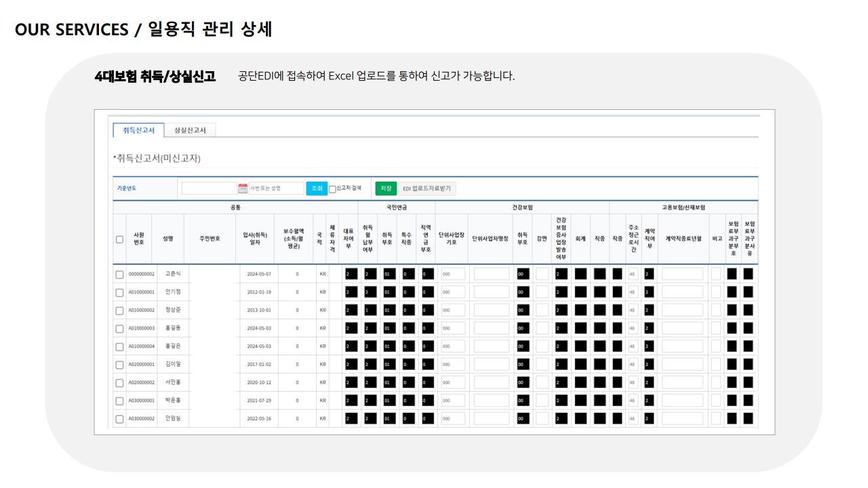Click hire date 2020-10-12

(x=259, y=383)
